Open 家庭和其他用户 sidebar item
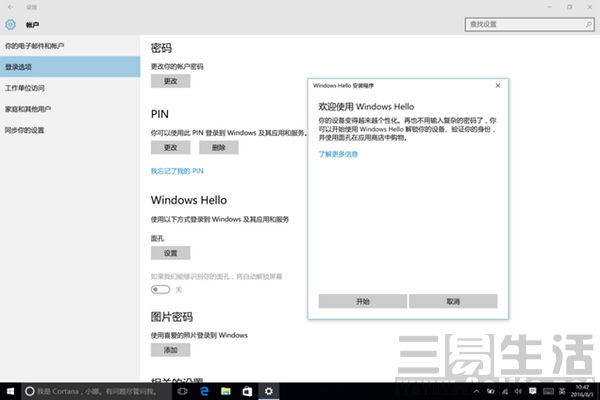Image resolution: width=600 pixels, height=400 pixels. click(x=70, y=109)
